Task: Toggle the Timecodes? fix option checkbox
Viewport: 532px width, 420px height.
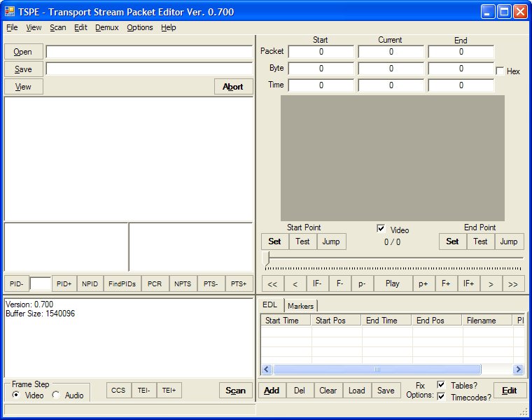Action: pyautogui.click(x=441, y=396)
